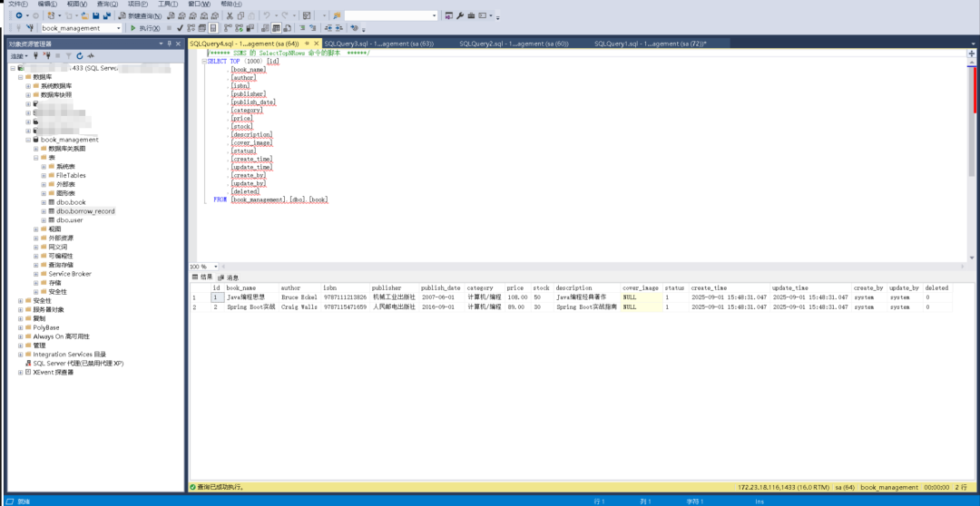Collapse the book_management database node
The width and height of the screenshot is (980, 506).
28,140
